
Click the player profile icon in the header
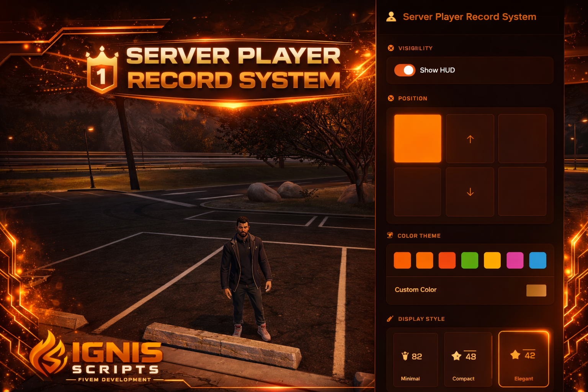391,17
